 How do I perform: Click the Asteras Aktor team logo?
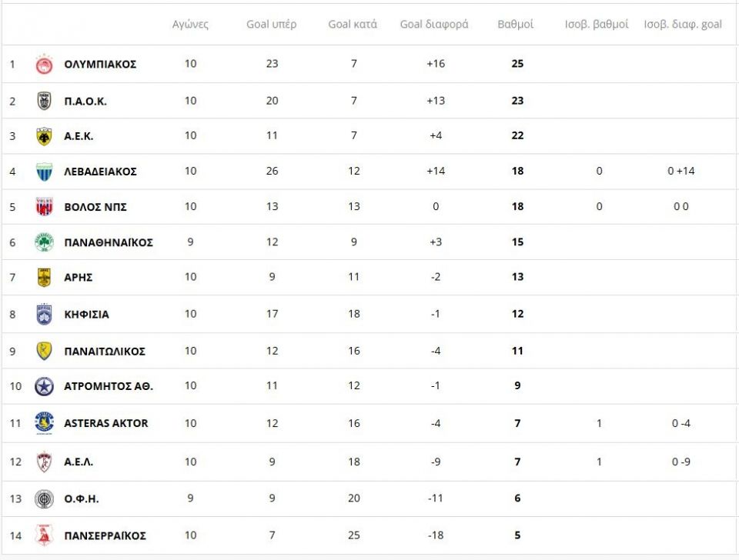45,423
